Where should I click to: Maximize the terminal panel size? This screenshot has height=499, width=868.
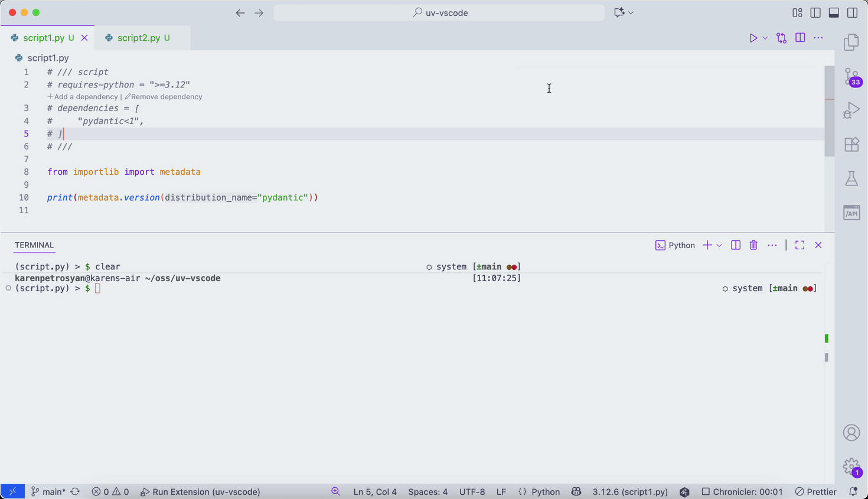pos(800,245)
